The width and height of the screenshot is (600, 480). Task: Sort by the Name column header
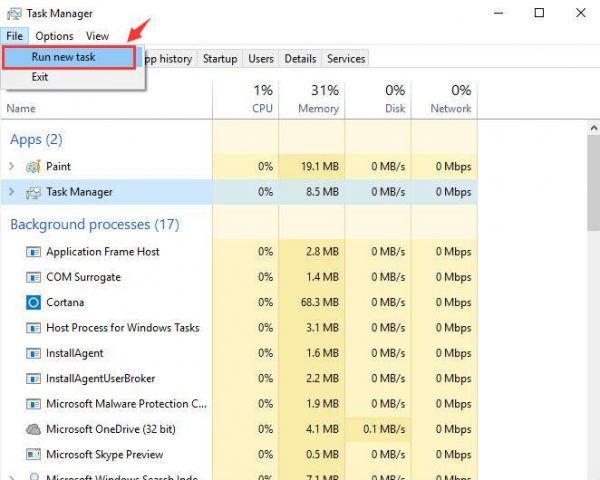[21, 109]
